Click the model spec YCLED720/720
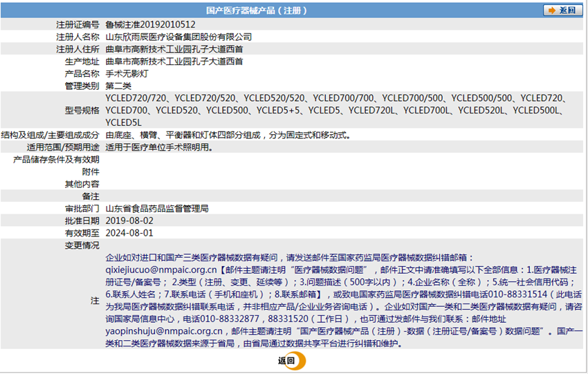The height and width of the screenshot is (374, 588). click(136, 98)
